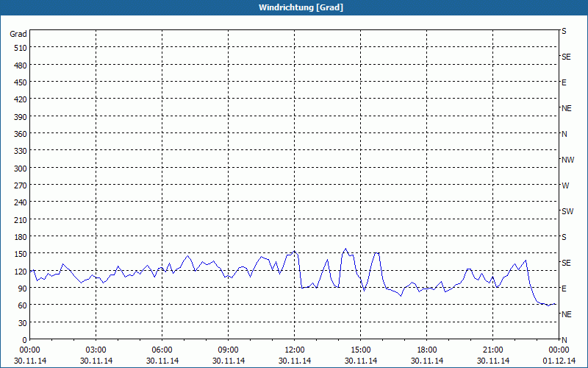This screenshot has width=588, height=368.
Task: Click the 360 y-axis tick label
Action: coord(21,134)
